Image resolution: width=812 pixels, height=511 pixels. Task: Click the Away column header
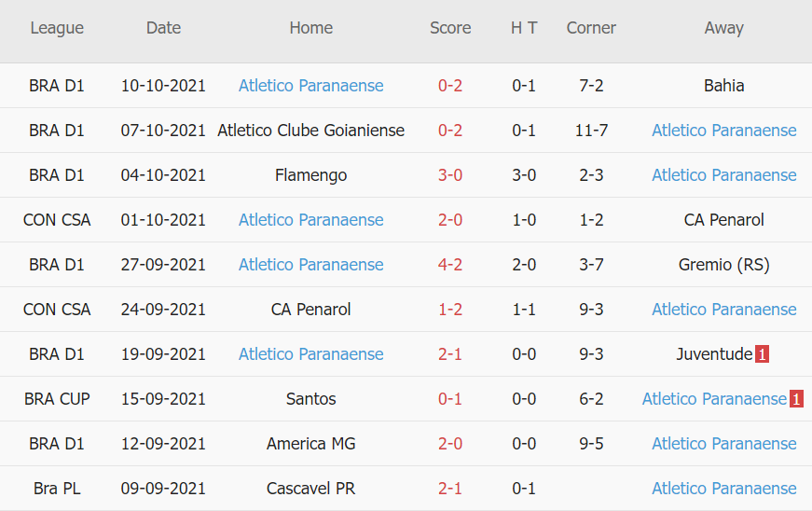[x=723, y=28]
